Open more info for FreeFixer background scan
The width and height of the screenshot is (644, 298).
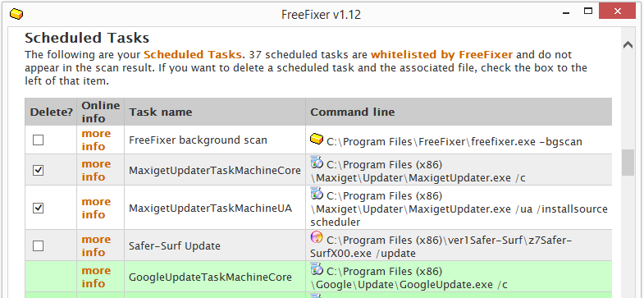[x=96, y=140]
